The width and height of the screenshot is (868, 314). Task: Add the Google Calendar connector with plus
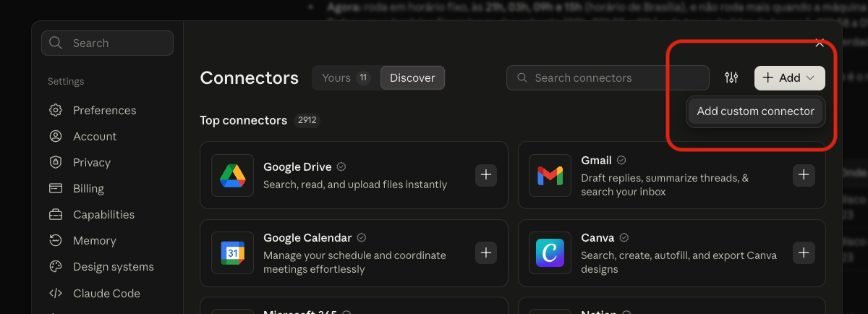(486, 253)
